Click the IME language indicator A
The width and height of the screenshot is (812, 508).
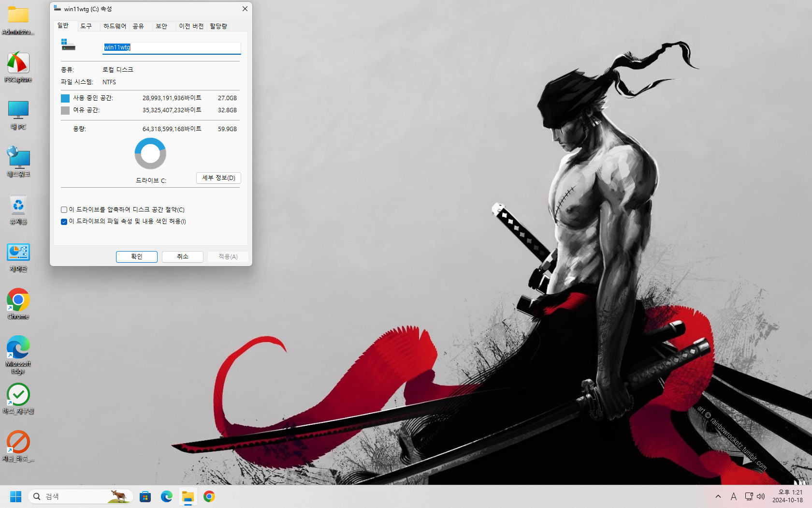pos(734,496)
